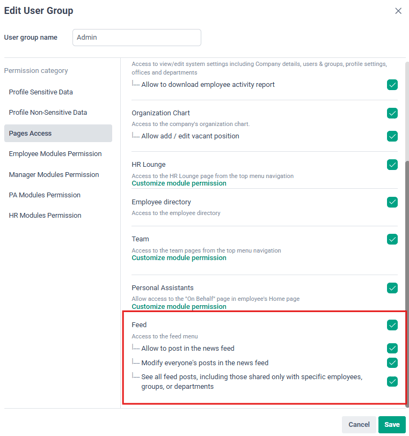Close the Edit User Group dialog

(x=398, y=11)
